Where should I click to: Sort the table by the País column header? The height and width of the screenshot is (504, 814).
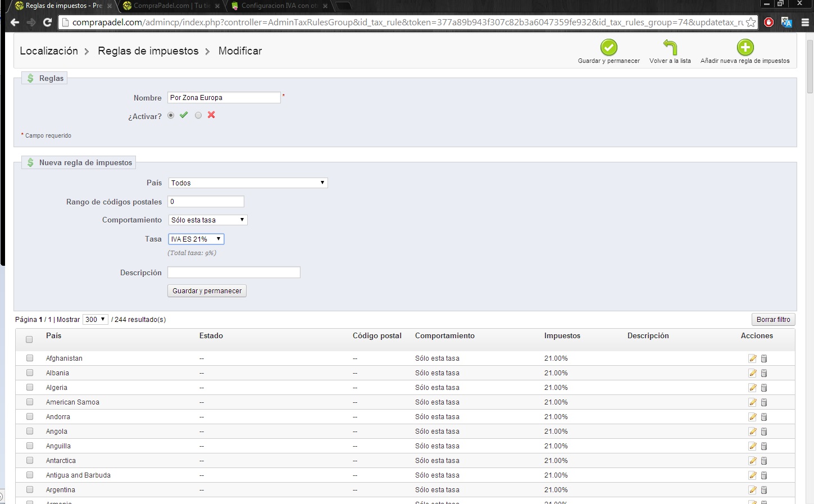pos(54,336)
